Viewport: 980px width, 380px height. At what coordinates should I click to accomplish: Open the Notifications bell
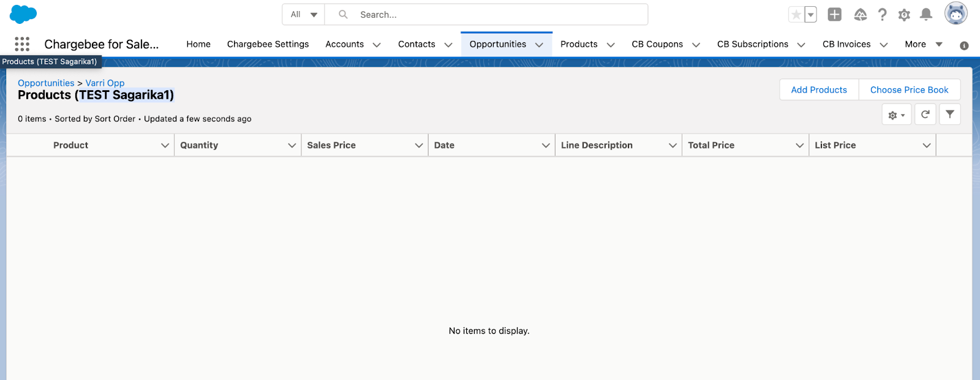[x=926, y=15]
